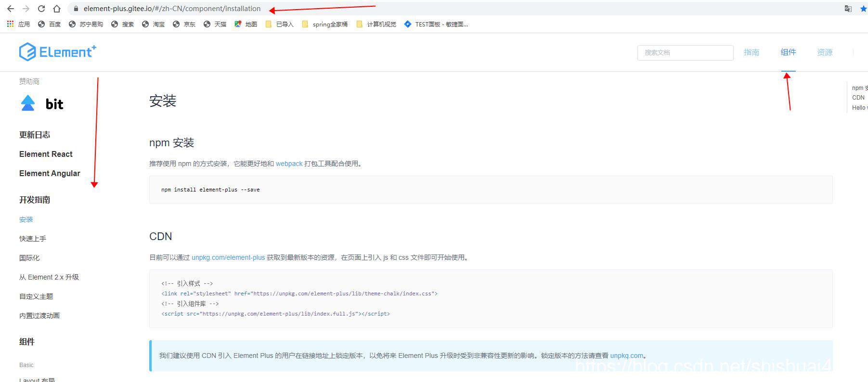Open Element React in the sidebar
Viewport: 868px width, 382px height.
46,154
